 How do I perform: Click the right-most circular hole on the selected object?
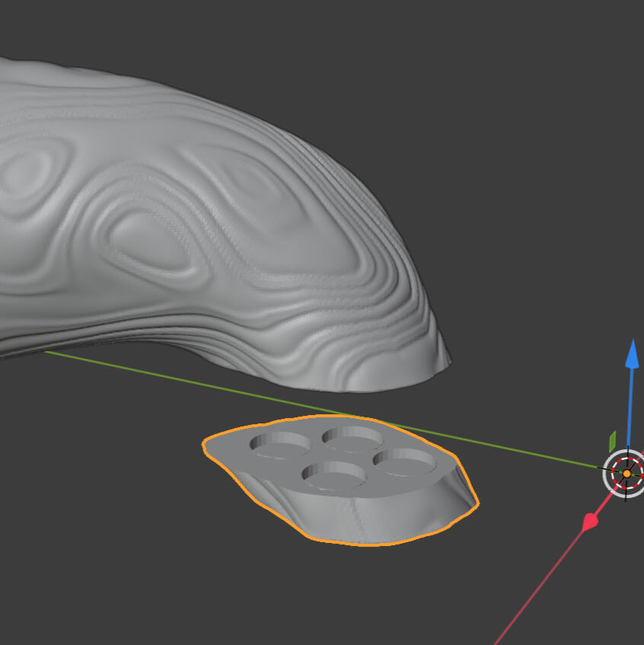tap(405, 461)
